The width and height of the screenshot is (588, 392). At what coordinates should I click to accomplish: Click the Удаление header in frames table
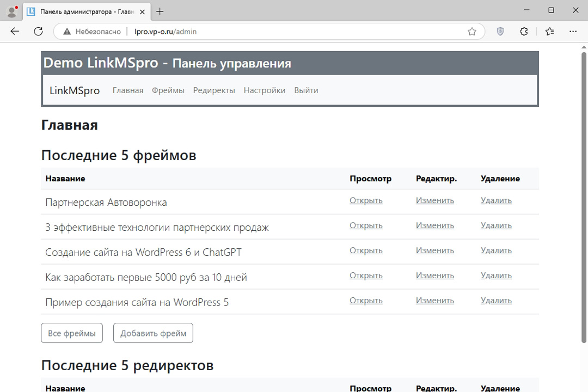(x=500, y=179)
